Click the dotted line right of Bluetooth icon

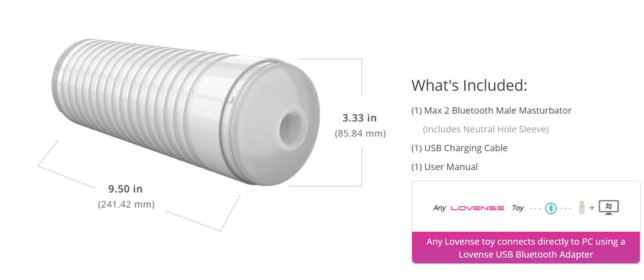click(565, 208)
